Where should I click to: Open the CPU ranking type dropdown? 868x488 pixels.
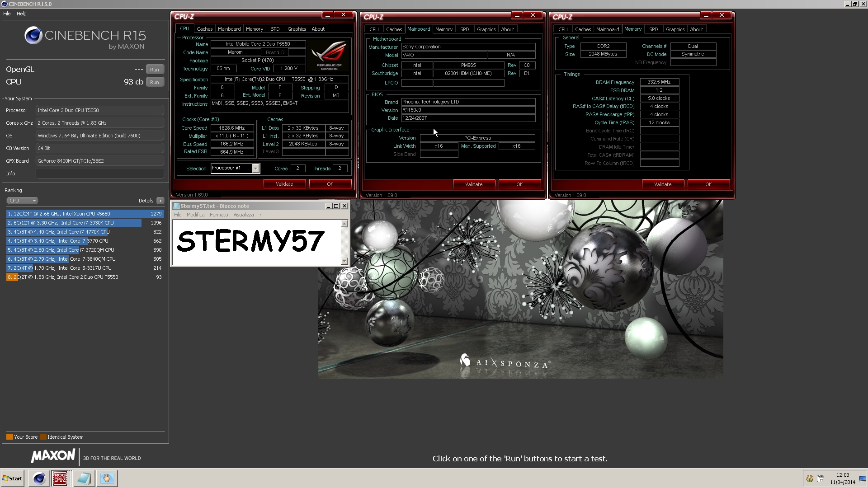click(22, 201)
